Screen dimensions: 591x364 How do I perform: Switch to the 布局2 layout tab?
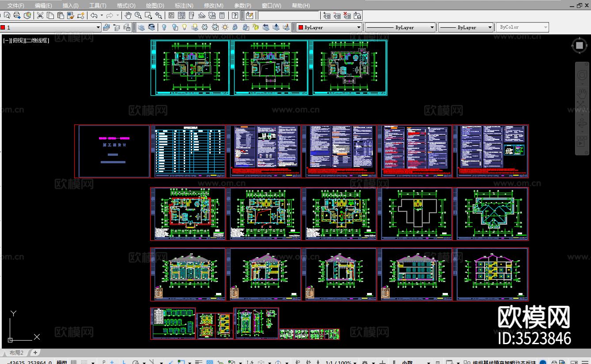(16, 353)
